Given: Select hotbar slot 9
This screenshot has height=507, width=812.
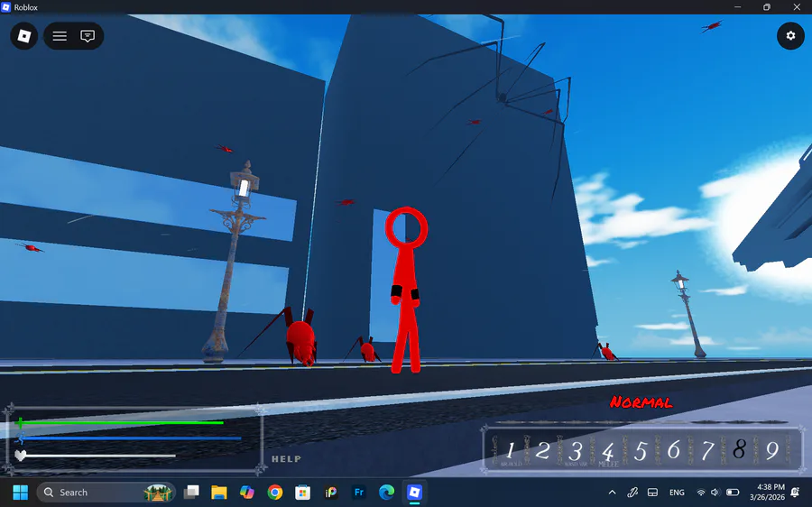Looking at the screenshot, I should pos(772,450).
